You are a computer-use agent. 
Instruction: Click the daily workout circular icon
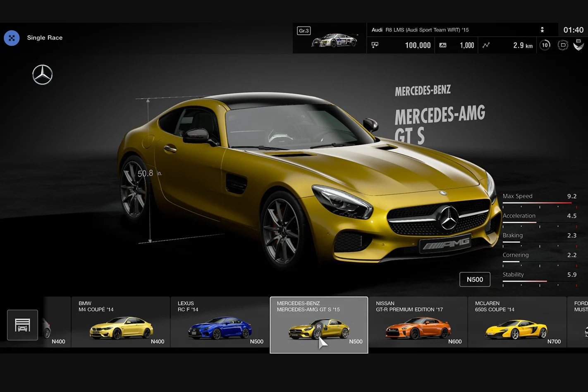563,45
